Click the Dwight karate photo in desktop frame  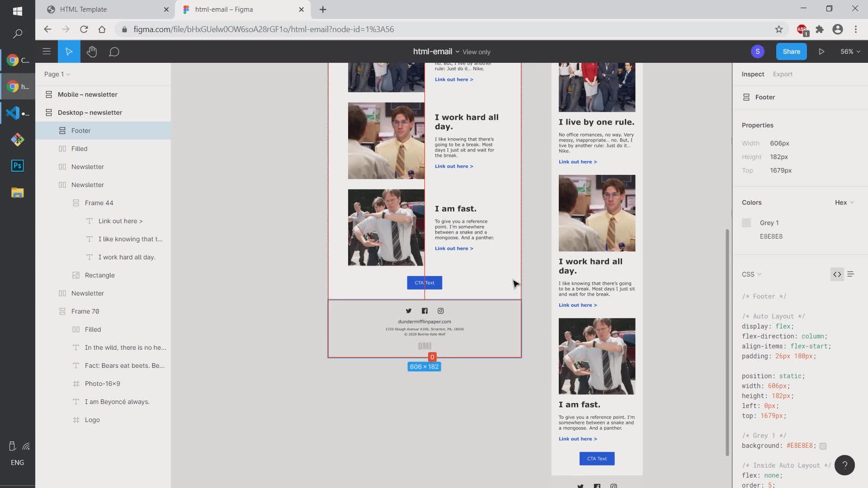click(x=386, y=227)
